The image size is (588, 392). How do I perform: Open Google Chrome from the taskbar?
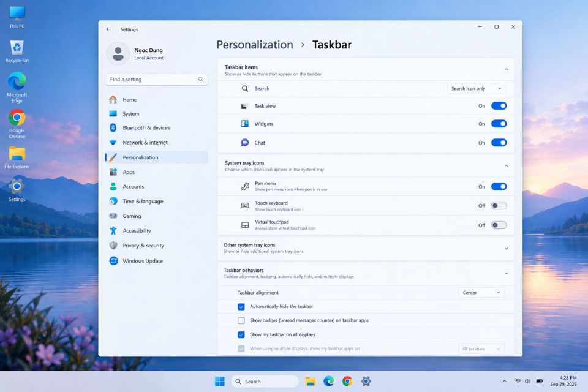point(347,382)
